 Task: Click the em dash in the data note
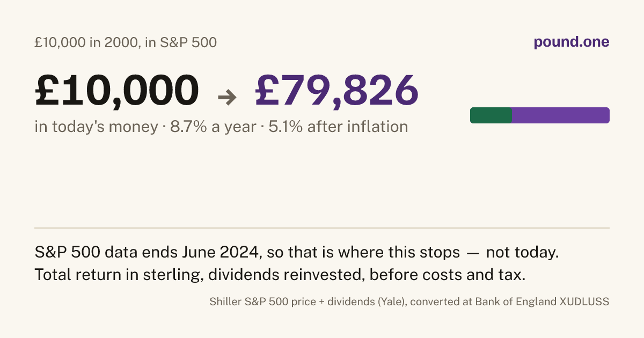(473, 253)
